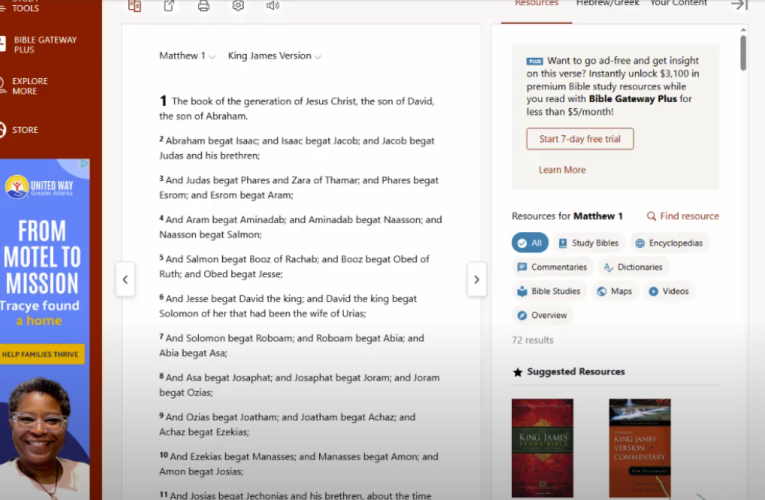Image resolution: width=765 pixels, height=500 pixels.
Task: Click verse 11 'And Josias begat Jechonias'
Action: click(295, 495)
